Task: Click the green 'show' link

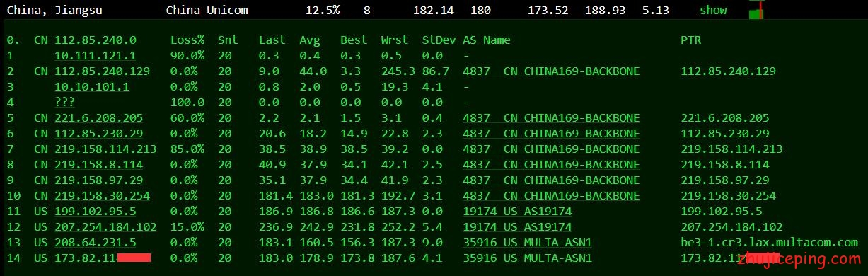Action: 713,11
